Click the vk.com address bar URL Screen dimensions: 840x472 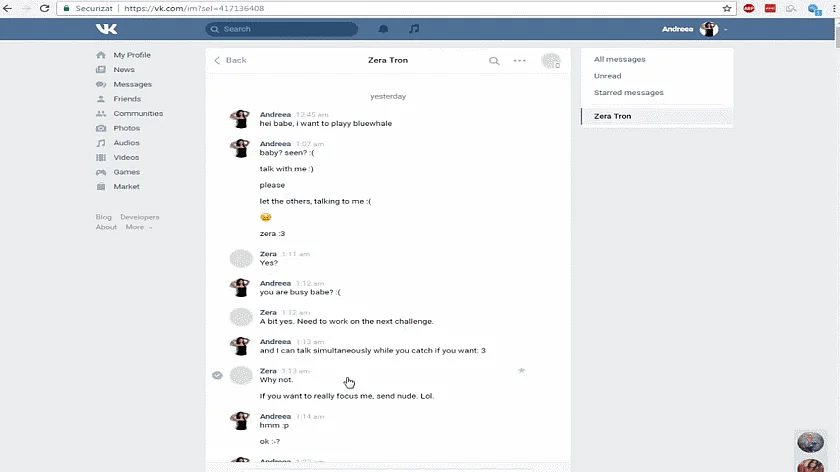click(194, 9)
